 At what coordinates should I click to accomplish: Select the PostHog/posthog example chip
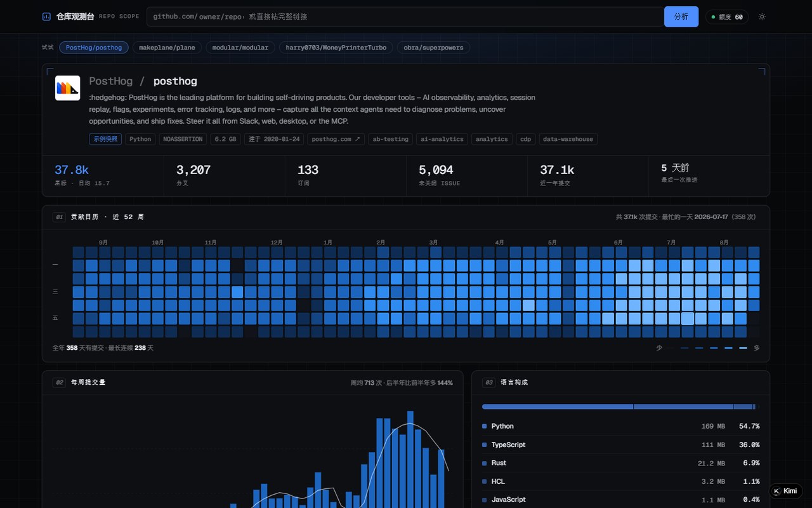(x=94, y=48)
